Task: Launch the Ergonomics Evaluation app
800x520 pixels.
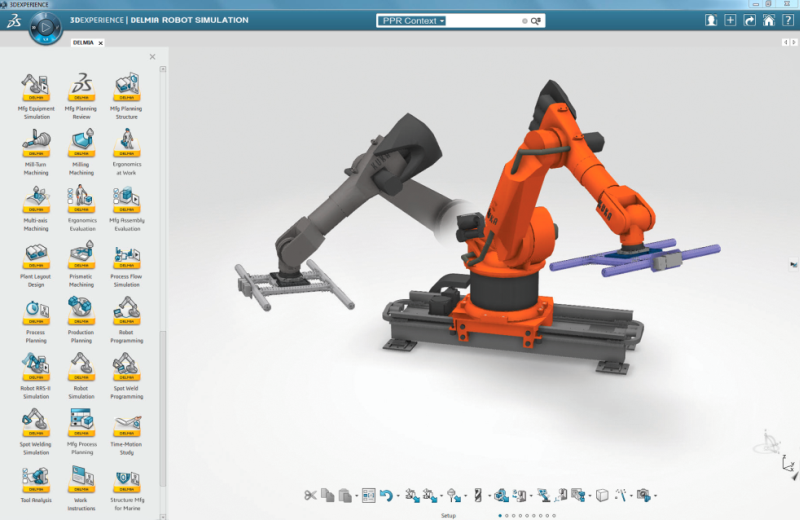Action: (81, 208)
